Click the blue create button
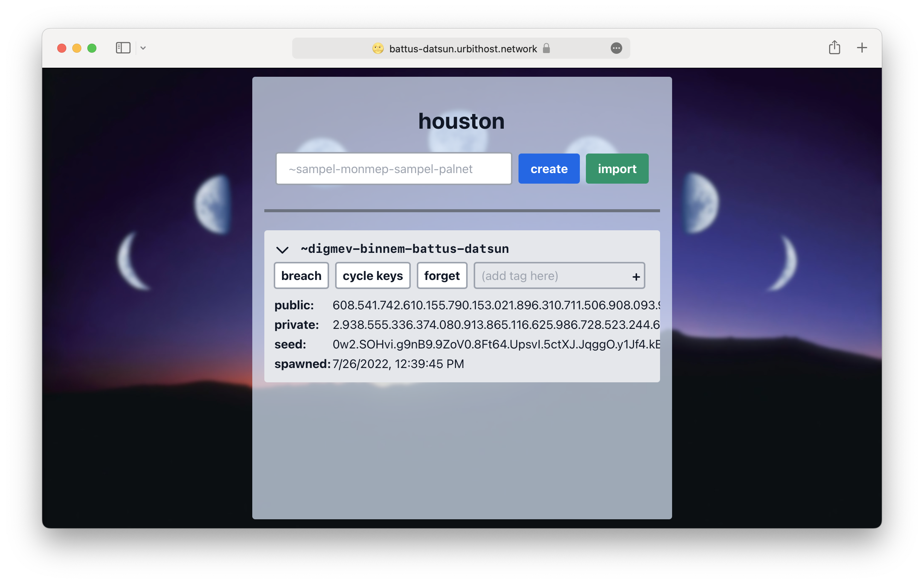The height and width of the screenshot is (584, 924). (x=549, y=169)
